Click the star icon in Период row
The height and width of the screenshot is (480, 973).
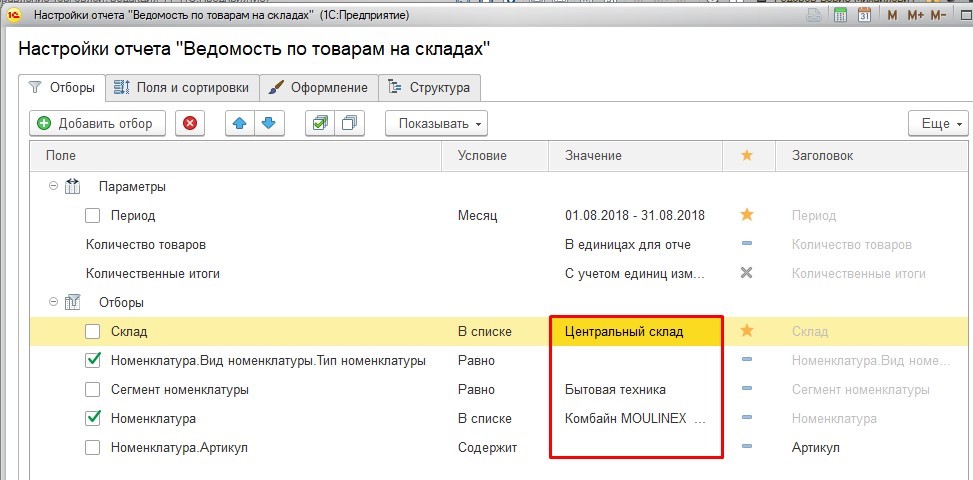point(746,215)
